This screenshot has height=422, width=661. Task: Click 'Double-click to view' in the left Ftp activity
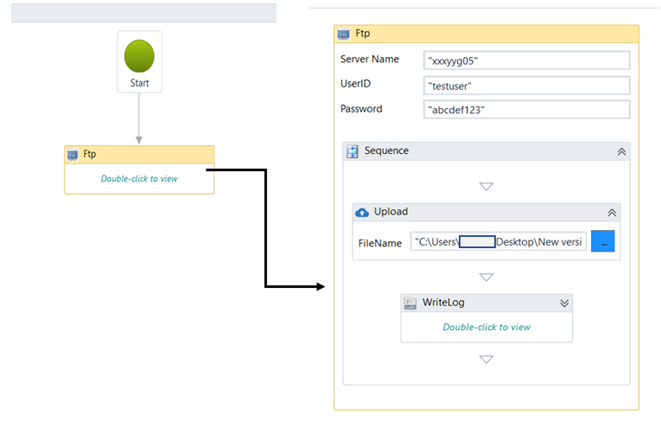[139, 179]
